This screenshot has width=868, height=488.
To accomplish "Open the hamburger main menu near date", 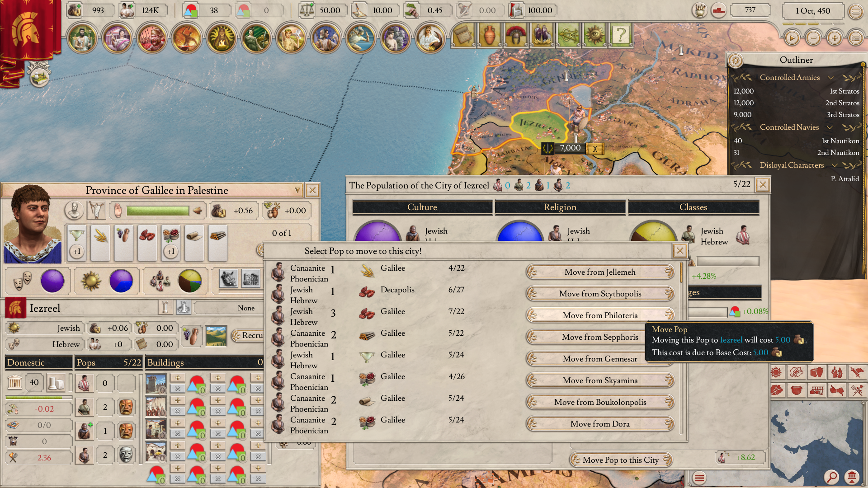I will point(855,11).
